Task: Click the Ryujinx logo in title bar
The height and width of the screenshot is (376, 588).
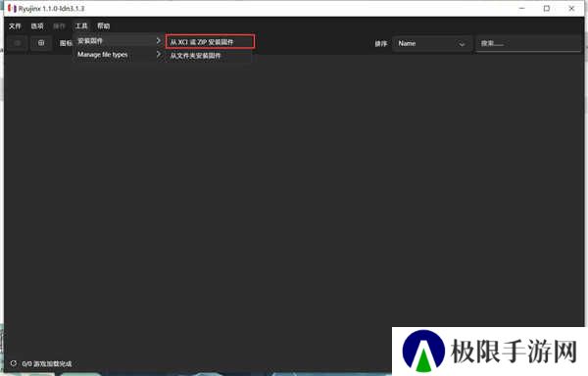Action: pos(12,8)
